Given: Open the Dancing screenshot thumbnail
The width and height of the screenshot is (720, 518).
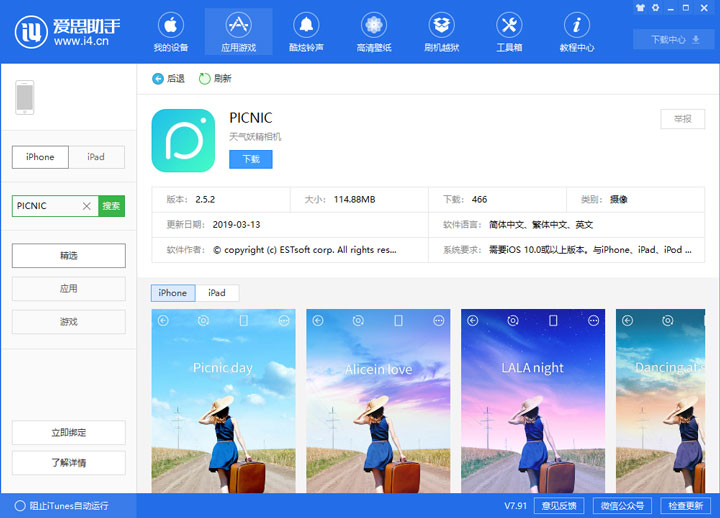Looking at the screenshot, I should click(660, 401).
